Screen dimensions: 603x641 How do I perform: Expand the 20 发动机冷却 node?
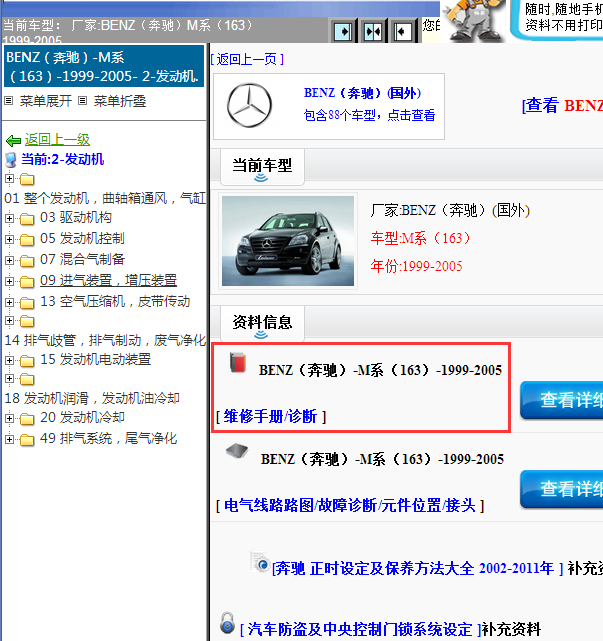pos(9,419)
